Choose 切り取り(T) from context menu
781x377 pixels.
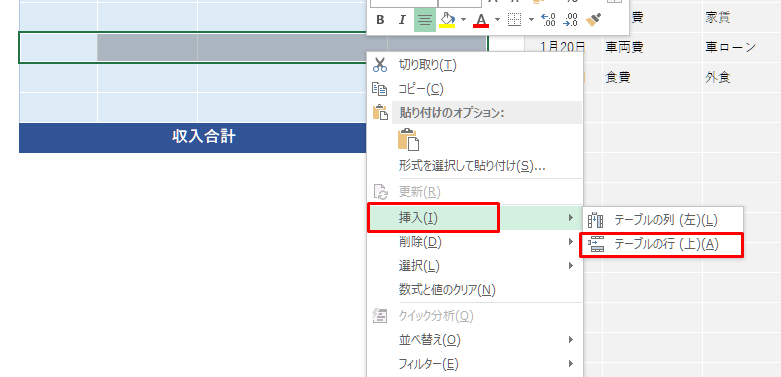[x=475, y=65]
